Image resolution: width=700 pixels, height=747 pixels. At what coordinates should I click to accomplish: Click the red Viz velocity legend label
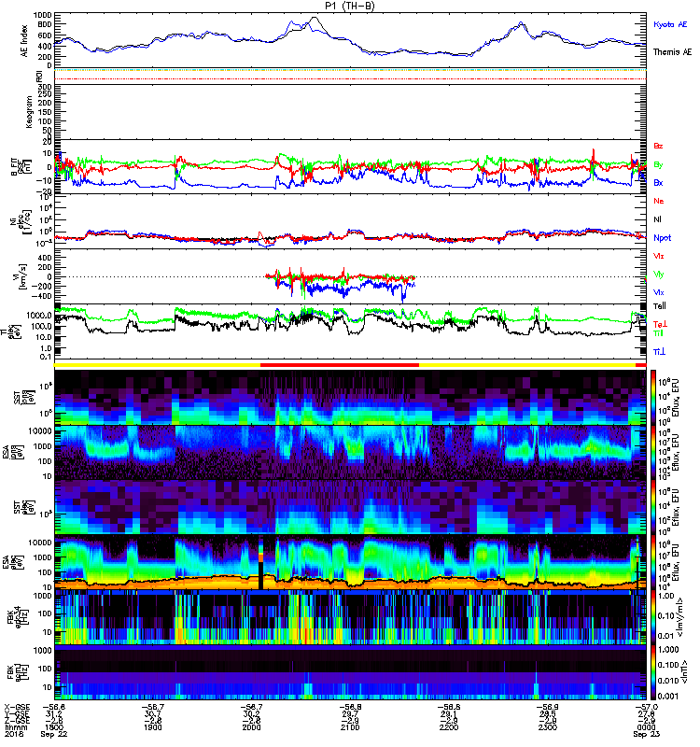tap(658, 256)
